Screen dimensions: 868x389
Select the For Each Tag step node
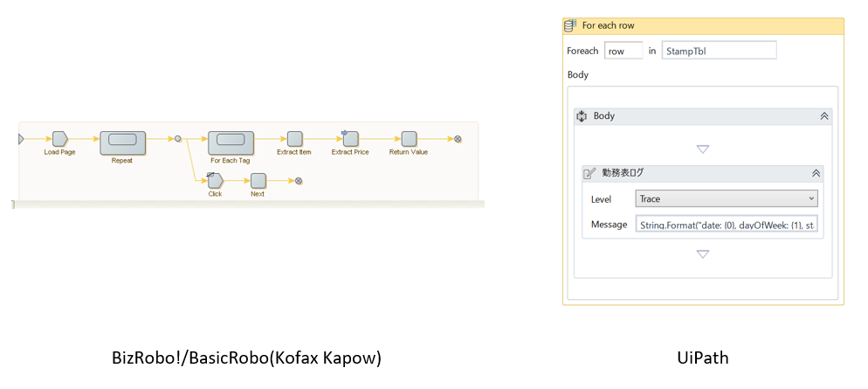[231, 143]
